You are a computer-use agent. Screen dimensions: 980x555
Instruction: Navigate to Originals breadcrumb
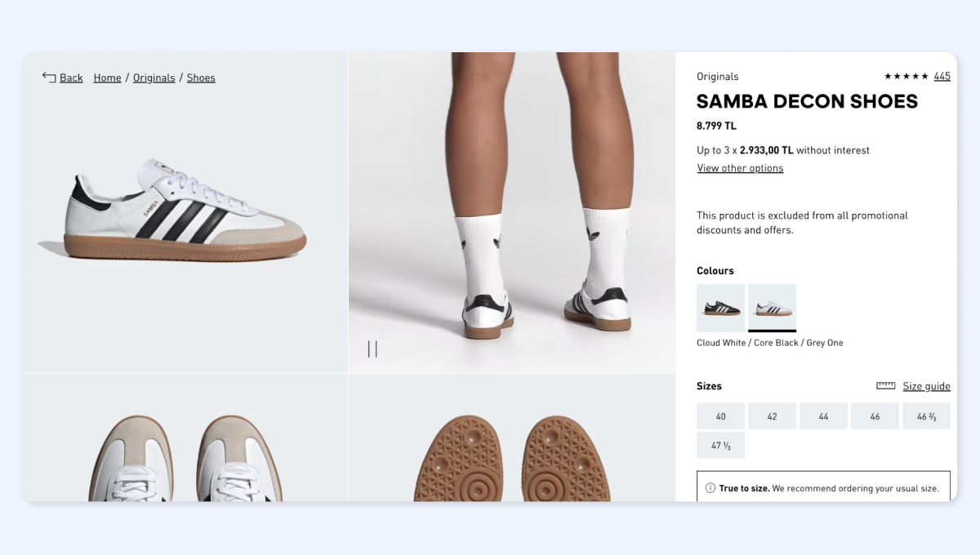pos(154,78)
